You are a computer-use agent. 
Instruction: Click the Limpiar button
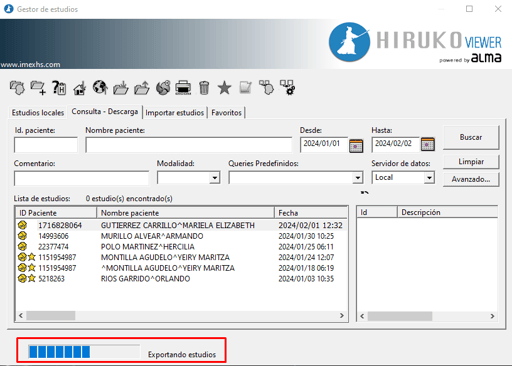tap(471, 162)
